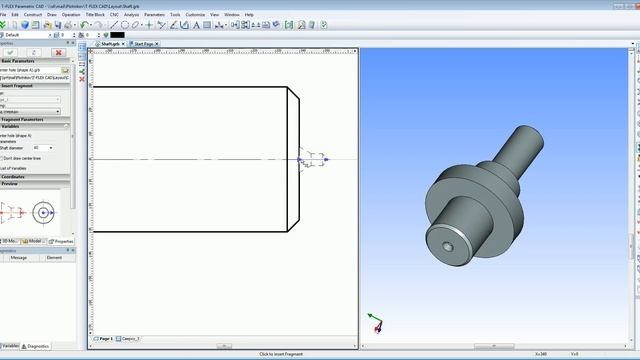
Task: Click the 3D model cube icon
Action: point(25,25)
